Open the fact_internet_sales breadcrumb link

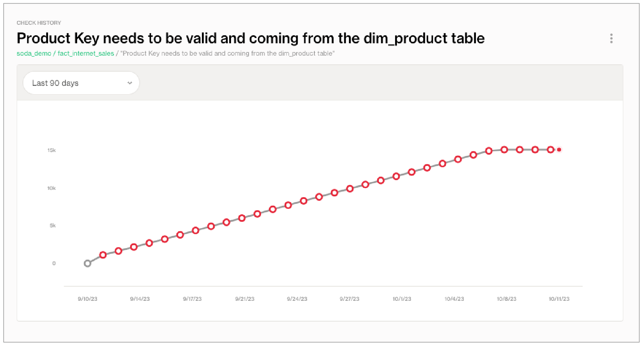(86, 53)
